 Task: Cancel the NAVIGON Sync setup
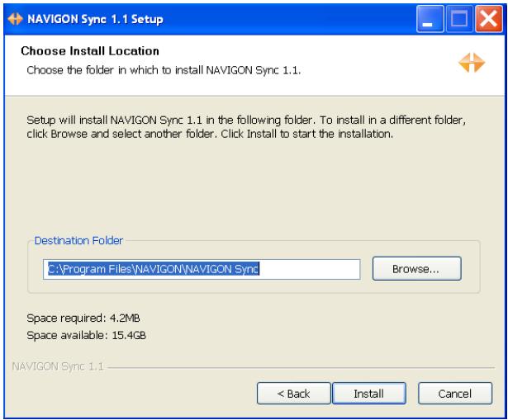455,394
